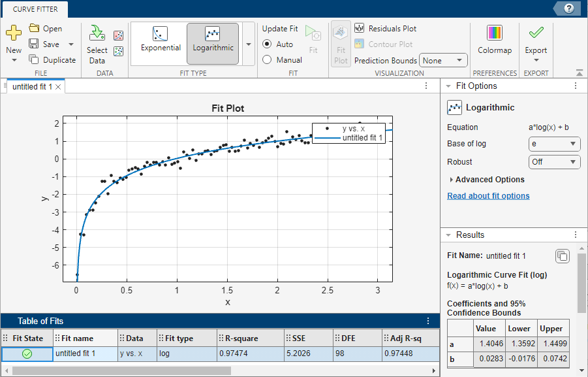Viewport: 588px width, 377px height.
Task: Copy results using the Results panel icon
Action: coord(561,256)
